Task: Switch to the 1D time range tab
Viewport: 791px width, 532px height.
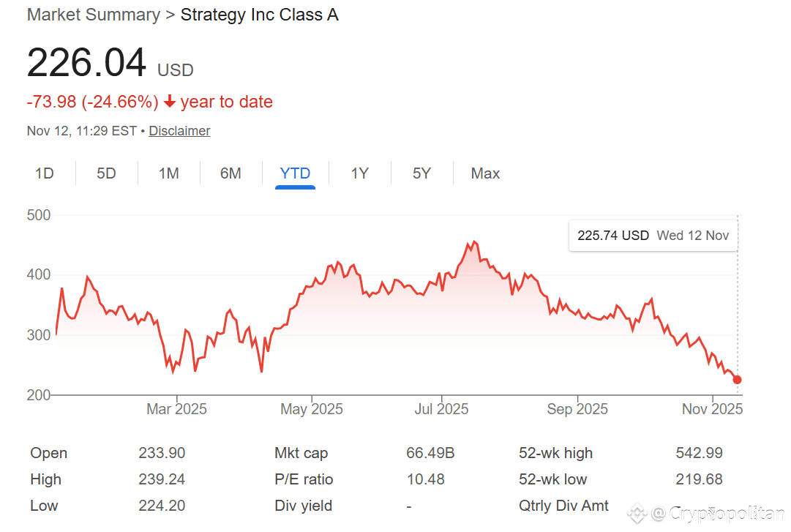Action: click(x=44, y=173)
